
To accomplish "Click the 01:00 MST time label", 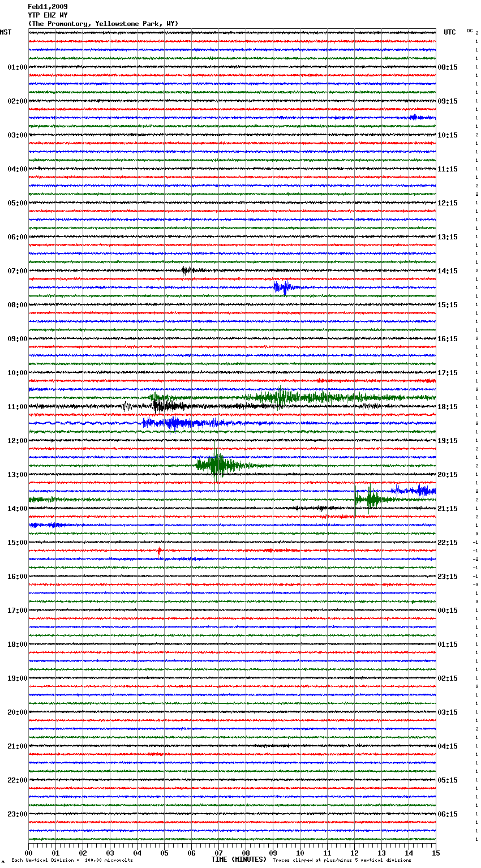I will pos(18,67).
